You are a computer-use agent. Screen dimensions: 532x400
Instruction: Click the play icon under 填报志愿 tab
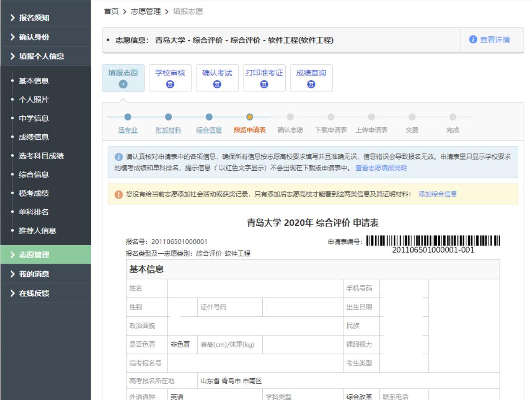click(123, 84)
